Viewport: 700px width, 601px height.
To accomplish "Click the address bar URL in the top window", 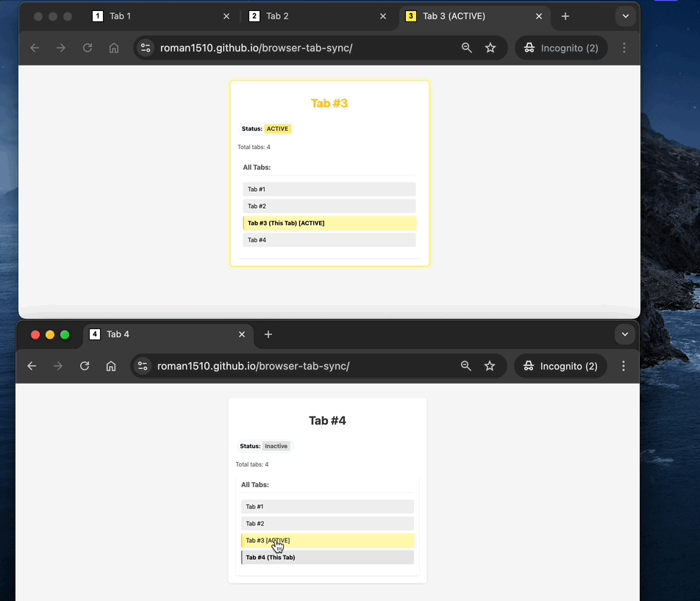I will coord(256,48).
